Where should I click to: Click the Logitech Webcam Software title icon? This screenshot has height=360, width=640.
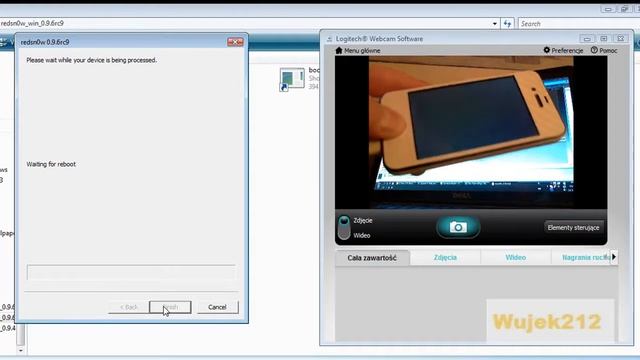(x=329, y=39)
